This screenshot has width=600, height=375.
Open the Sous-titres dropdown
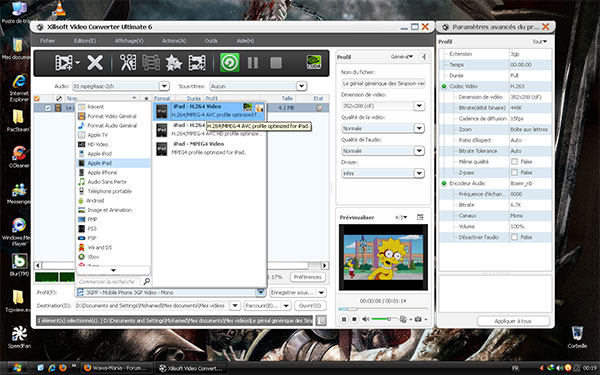302,86
